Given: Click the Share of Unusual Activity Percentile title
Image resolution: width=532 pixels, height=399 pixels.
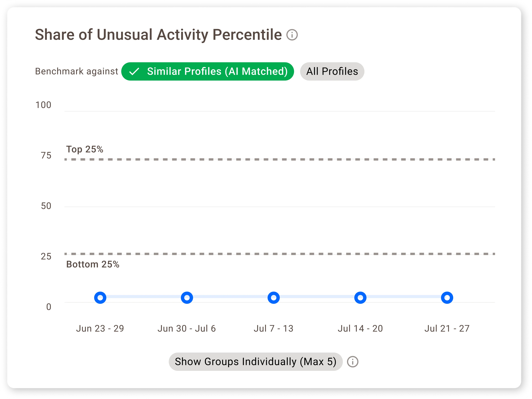Looking at the screenshot, I should (158, 35).
